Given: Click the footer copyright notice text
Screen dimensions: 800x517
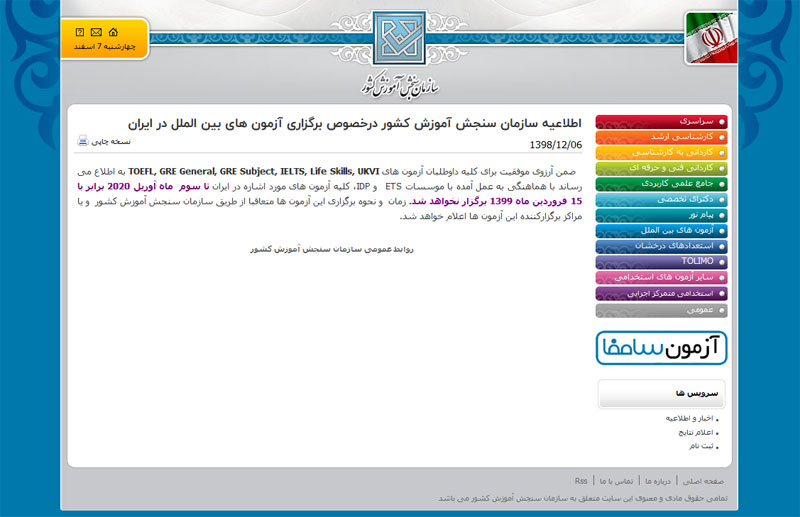Looking at the screenshot, I should pos(583,498).
